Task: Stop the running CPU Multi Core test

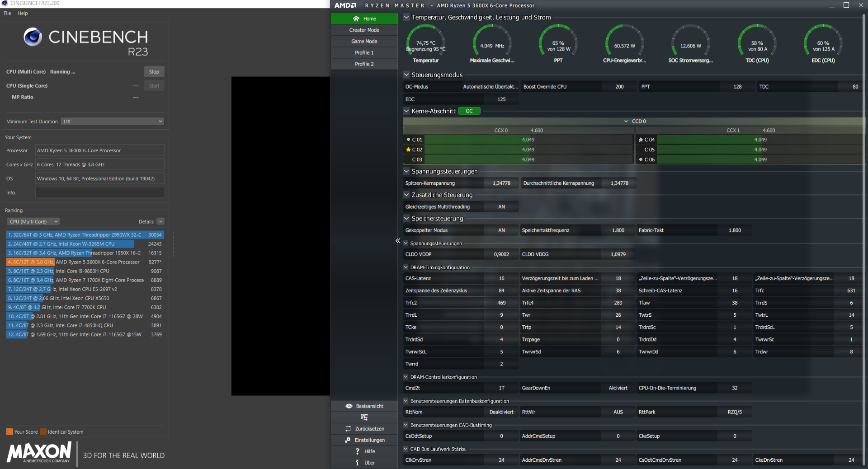Action: pyautogui.click(x=154, y=72)
